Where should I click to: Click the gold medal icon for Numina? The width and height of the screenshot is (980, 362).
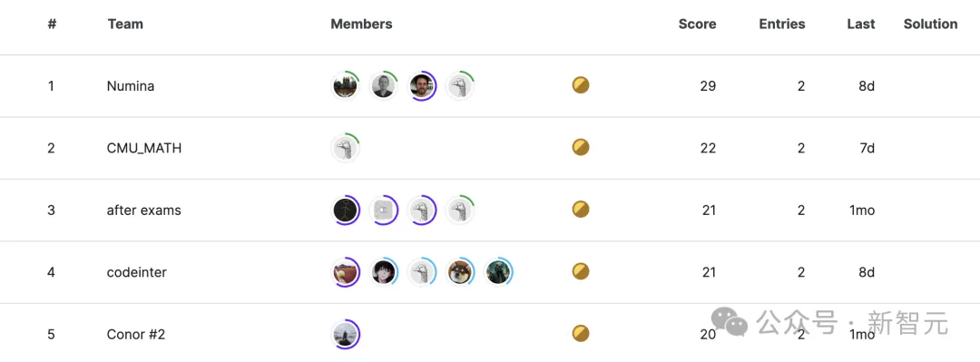pos(581,85)
